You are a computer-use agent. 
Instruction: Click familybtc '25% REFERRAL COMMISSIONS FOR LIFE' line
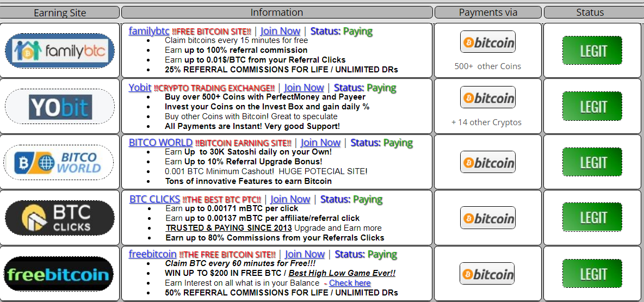click(281, 70)
